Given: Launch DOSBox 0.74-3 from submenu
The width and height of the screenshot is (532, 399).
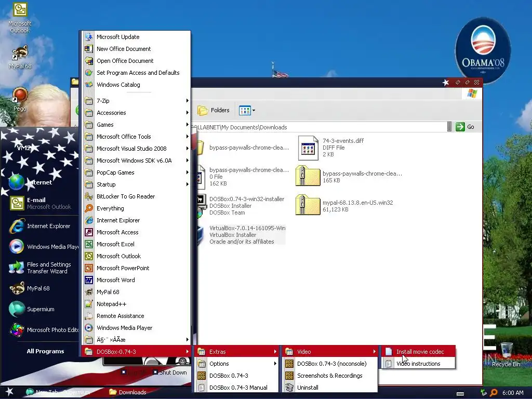Looking at the screenshot, I should click(237, 376).
